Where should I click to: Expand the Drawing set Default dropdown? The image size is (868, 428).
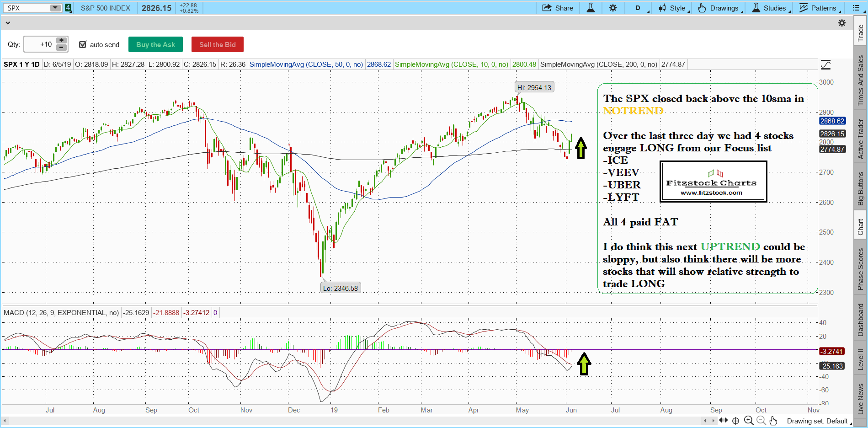819,421
